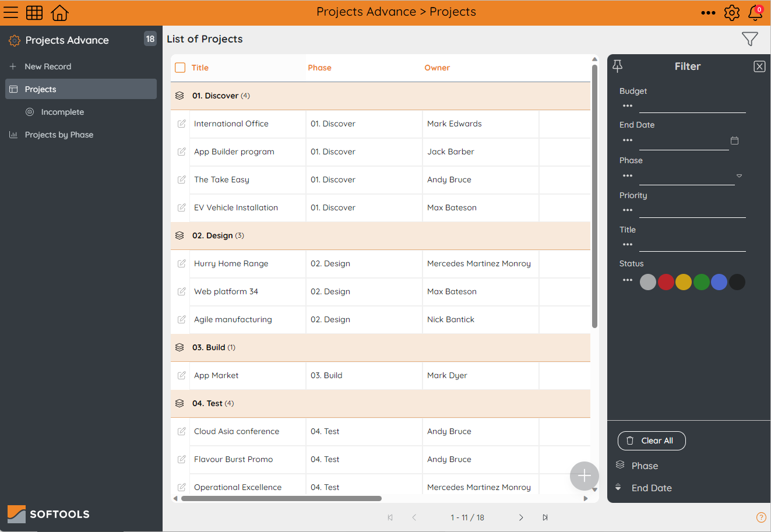The image size is (771, 532).
Task: Open Phase filter operator options
Action: point(628,176)
